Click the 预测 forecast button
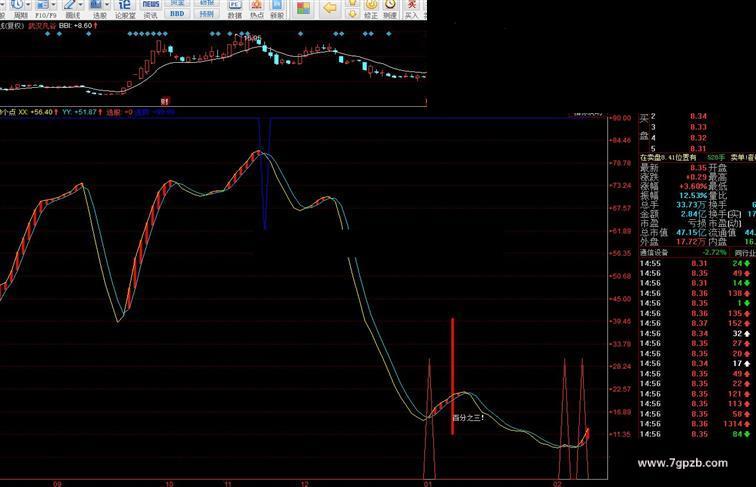This screenshot has width=756, height=487. (x=206, y=14)
